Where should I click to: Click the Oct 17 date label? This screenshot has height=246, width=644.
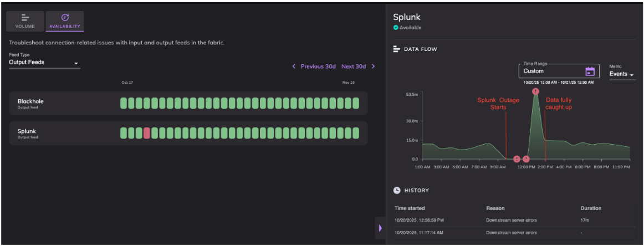pos(127,83)
